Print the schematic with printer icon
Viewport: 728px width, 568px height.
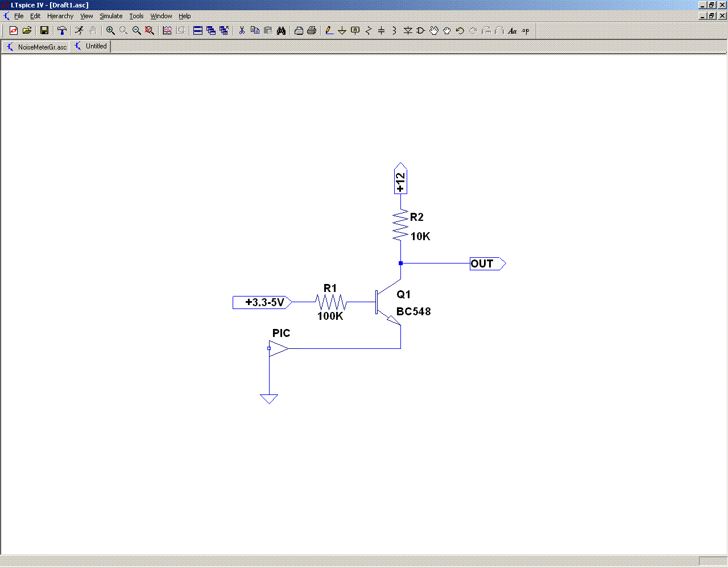click(x=312, y=31)
